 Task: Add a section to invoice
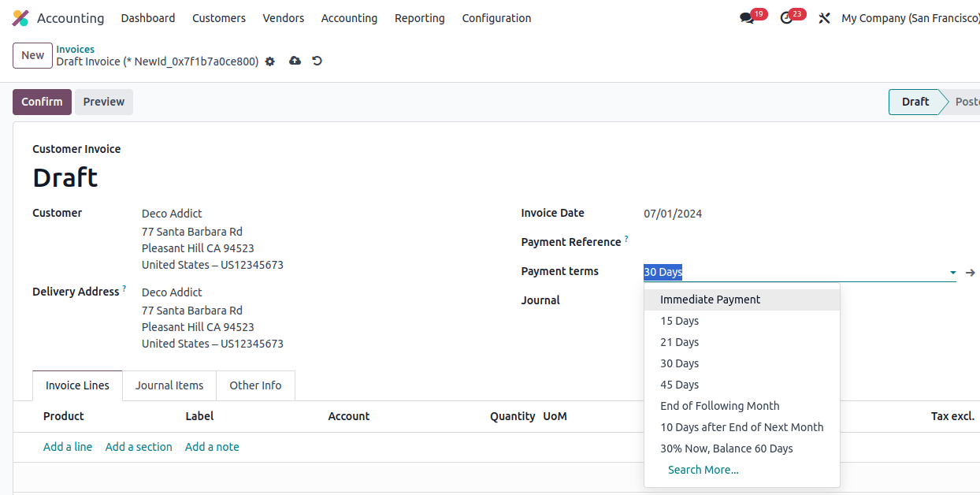[139, 447]
